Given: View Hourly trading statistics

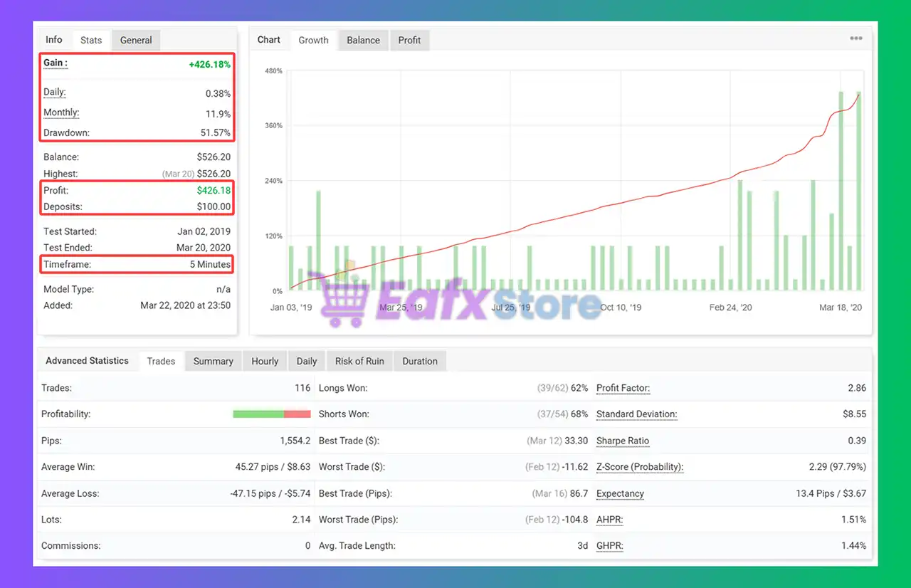Looking at the screenshot, I should click(264, 361).
